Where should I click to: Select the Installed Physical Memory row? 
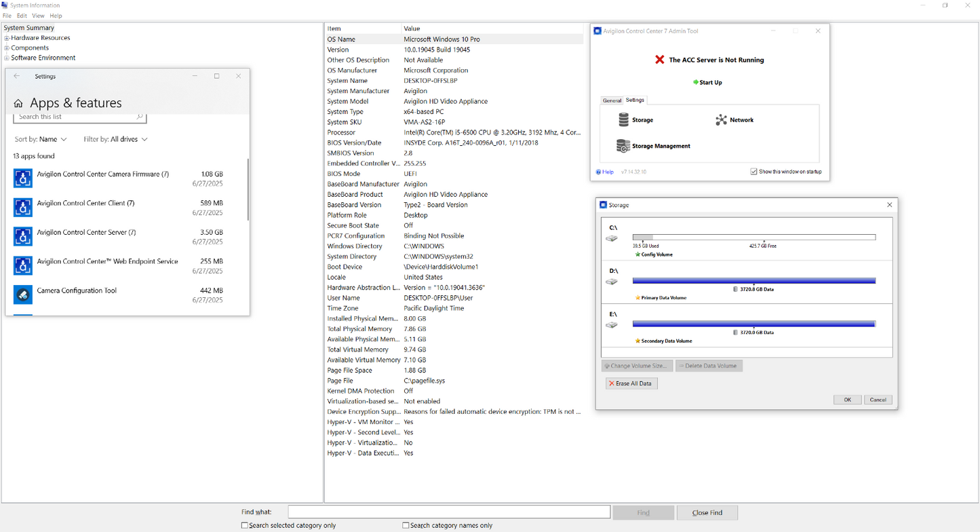454,318
